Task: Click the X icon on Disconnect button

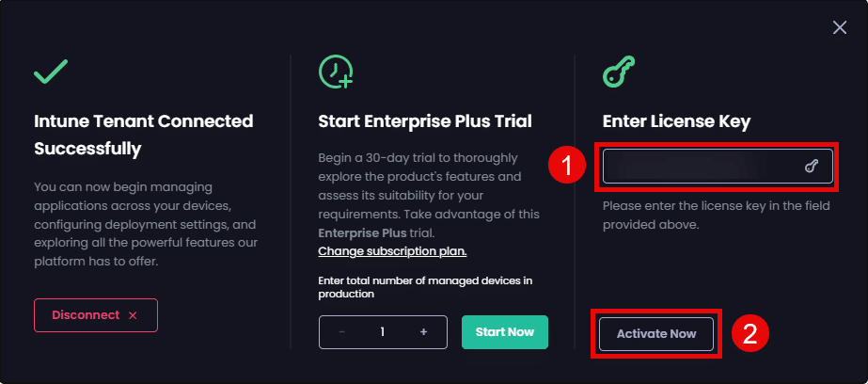Action: click(x=133, y=315)
